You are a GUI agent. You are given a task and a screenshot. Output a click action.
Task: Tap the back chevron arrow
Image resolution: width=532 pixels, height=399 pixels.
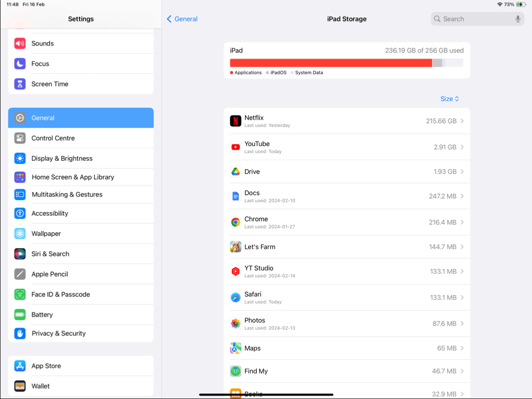pos(169,19)
